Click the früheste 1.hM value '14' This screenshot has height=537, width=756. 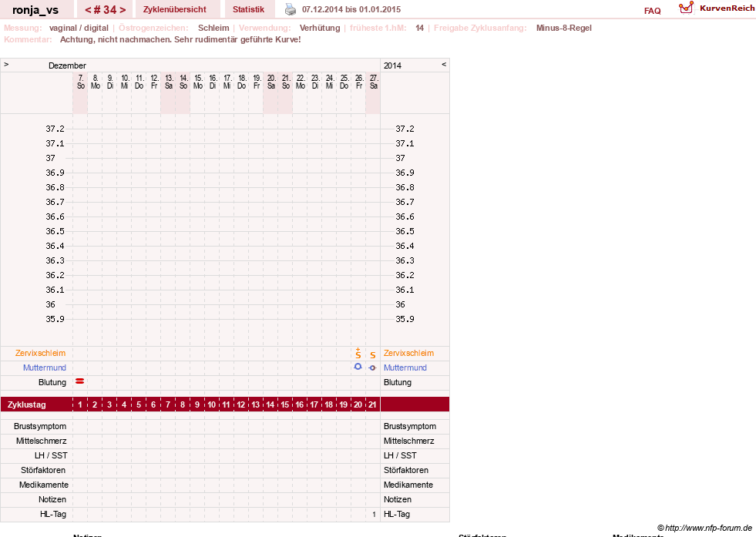(x=419, y=28)
